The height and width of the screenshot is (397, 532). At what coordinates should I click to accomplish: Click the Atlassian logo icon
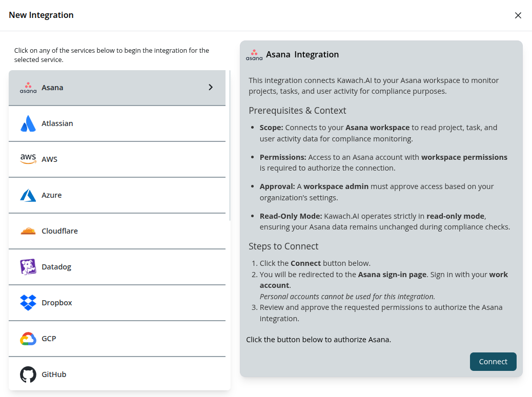tap(28, 123)
